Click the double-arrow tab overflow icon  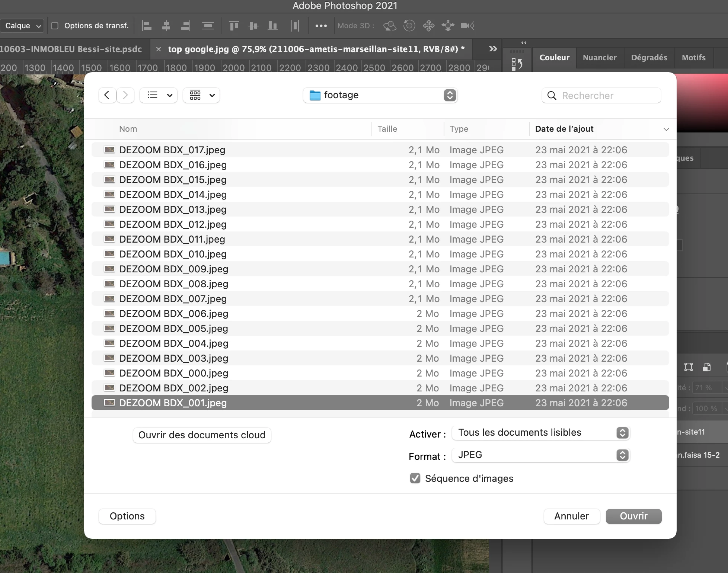(x=493, y=49)
